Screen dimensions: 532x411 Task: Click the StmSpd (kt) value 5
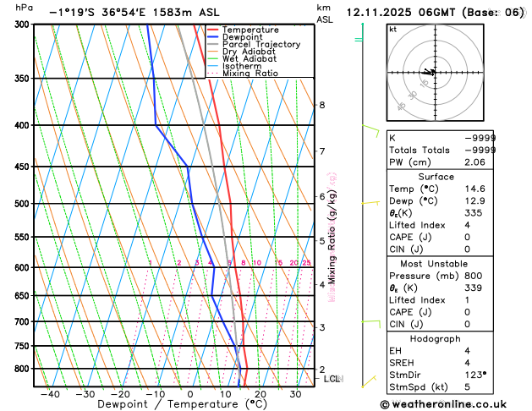pos(467,387)
